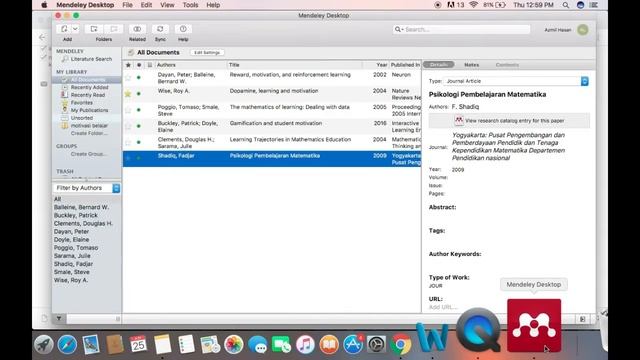Viewport: 640px width, 360px height.
Task: Click Create Group... under Groups
Action: pos(89,154)
